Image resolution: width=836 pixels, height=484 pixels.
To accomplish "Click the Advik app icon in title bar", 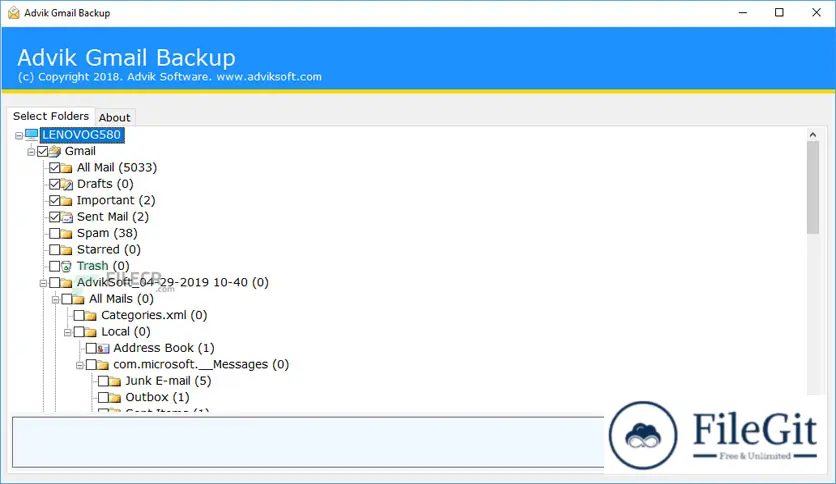I will 13,13.
